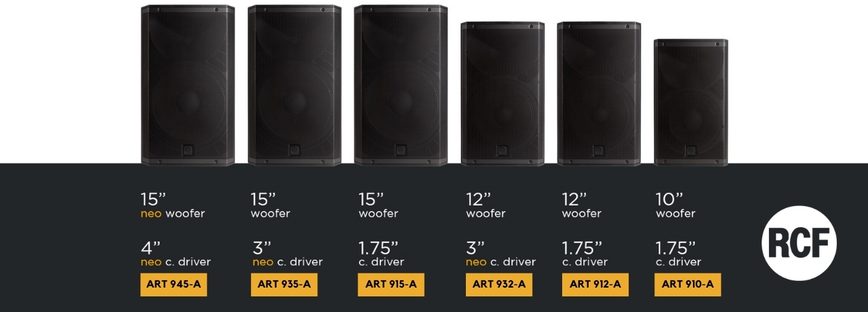Select the ART 915-A model badge
The image size is (868, 312).
coord(391,284)
